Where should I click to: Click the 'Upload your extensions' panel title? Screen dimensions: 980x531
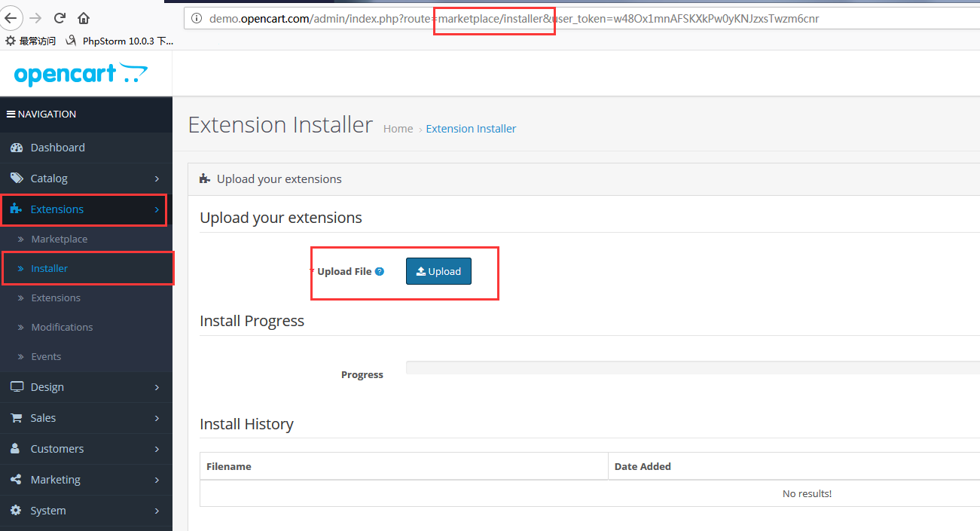click(279, 179)
